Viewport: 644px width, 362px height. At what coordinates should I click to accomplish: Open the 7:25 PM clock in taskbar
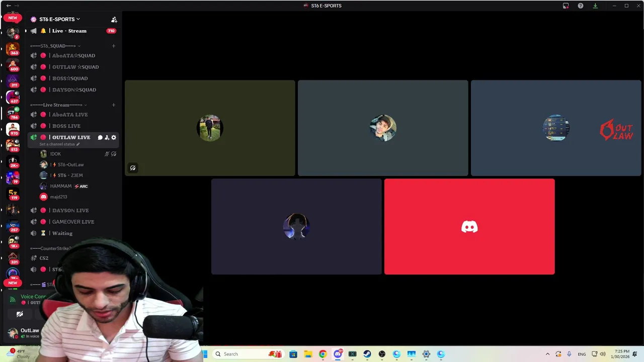tap(620, 354)
